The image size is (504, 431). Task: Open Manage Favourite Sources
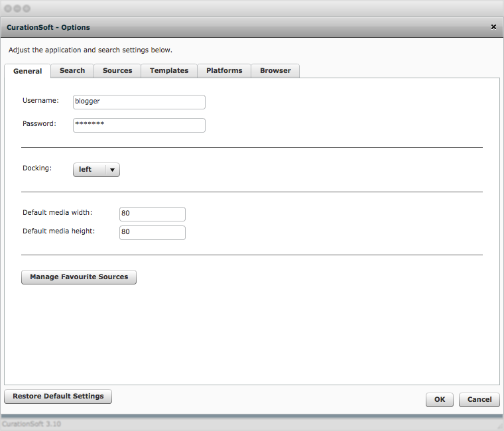click(x=79, y=277)
